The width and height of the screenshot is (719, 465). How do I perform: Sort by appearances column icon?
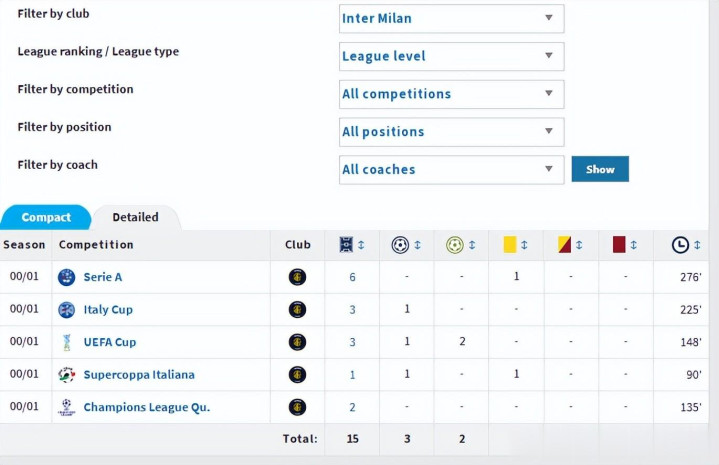click(346, 245)
